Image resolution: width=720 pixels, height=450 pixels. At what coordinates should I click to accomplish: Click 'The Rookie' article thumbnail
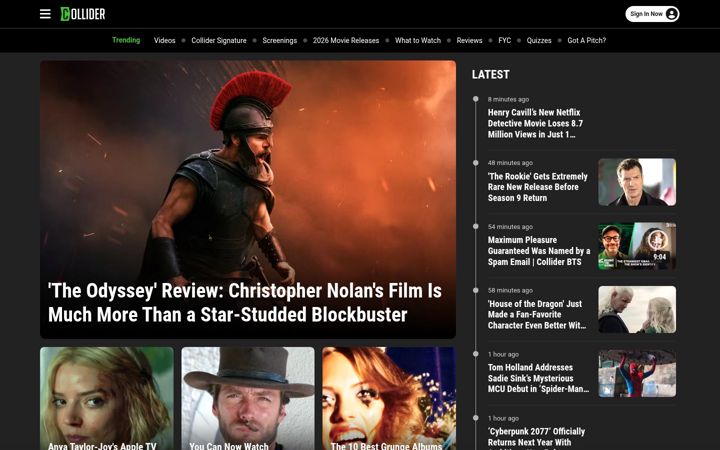coord(637,182)
